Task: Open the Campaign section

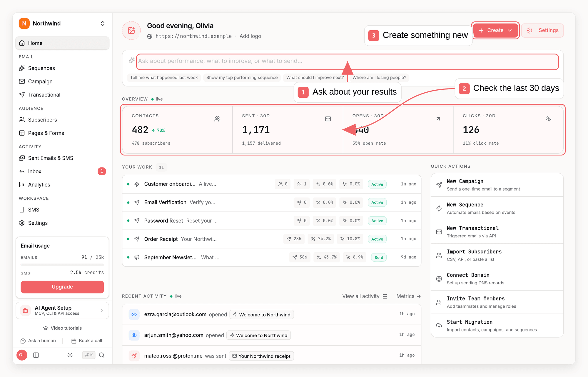Action: pos(62,81)
